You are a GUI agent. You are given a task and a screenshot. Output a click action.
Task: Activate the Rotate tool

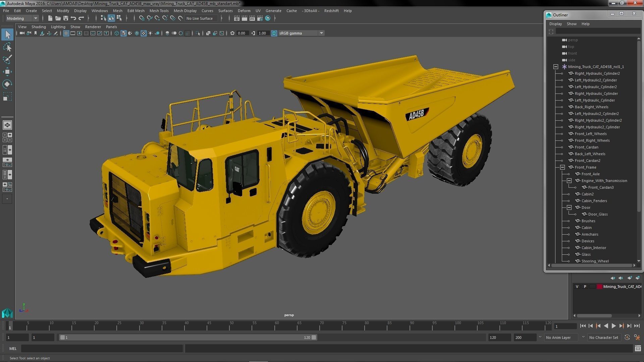click(7, 84)
